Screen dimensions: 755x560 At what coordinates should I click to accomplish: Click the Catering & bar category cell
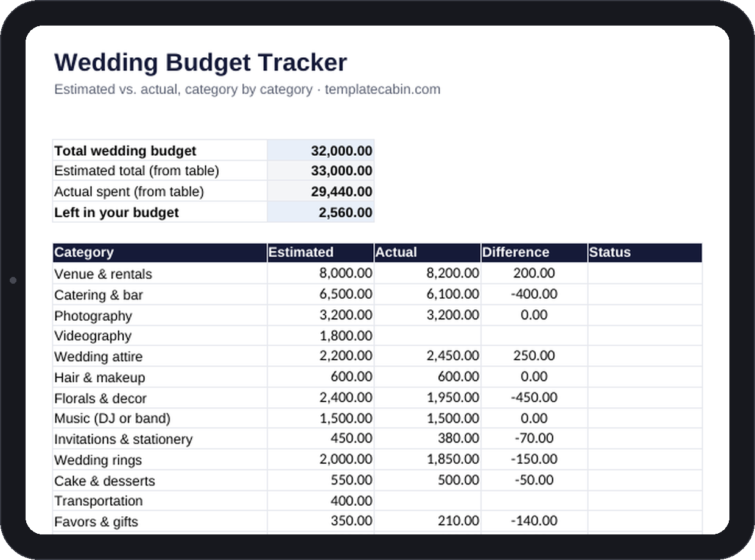coord(160,295)
